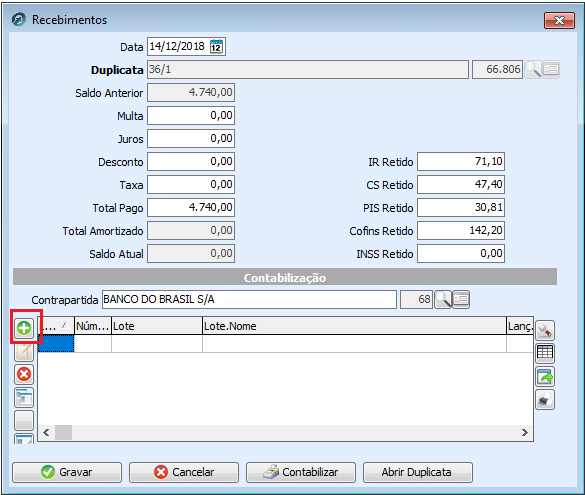Click the printer icon beside grid

[x=545, y=400]
